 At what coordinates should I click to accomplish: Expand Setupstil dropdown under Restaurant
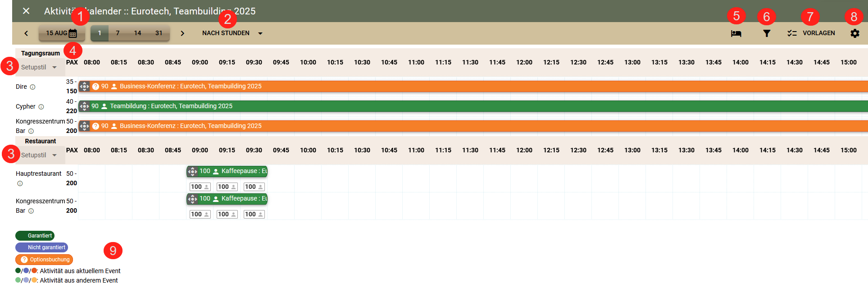click(x=39, y=155)
